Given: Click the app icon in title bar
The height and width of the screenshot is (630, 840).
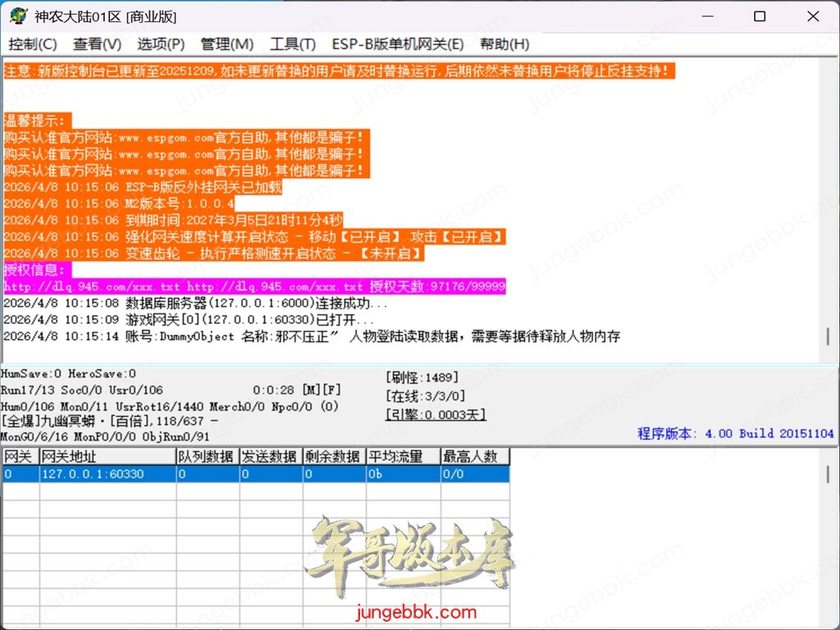Looking at the screenshot, I should click(x=18, y=16).
